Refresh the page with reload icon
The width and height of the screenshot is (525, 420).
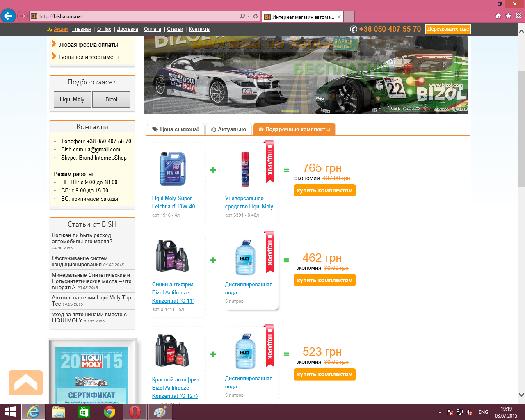click(256, 16)
